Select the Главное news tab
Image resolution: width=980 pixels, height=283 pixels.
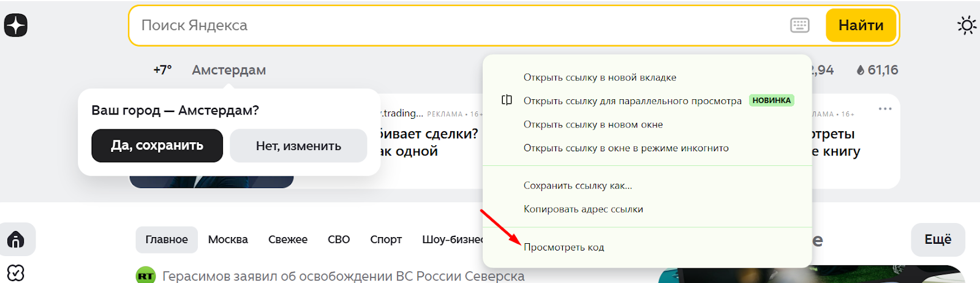[x=167, y=240]
